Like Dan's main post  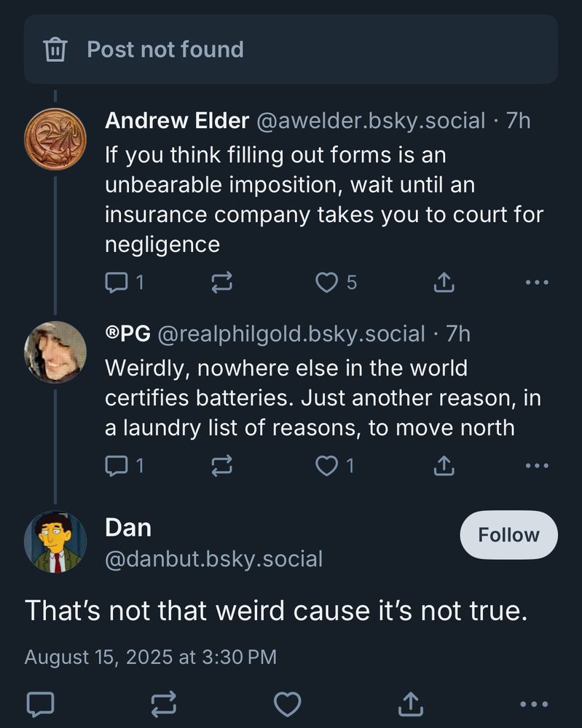point(287,703)
